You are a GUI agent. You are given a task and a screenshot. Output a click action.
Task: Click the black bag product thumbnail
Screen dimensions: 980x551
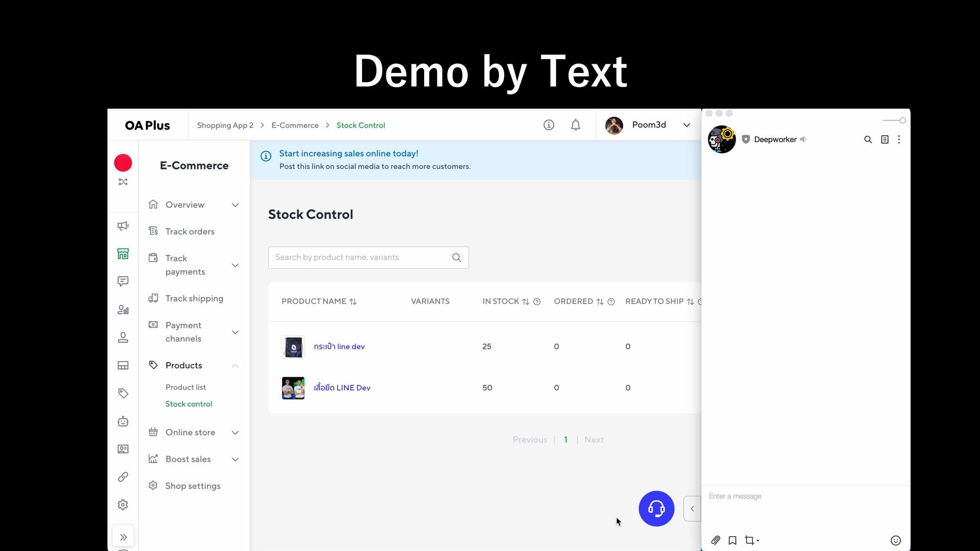point(293,347)
